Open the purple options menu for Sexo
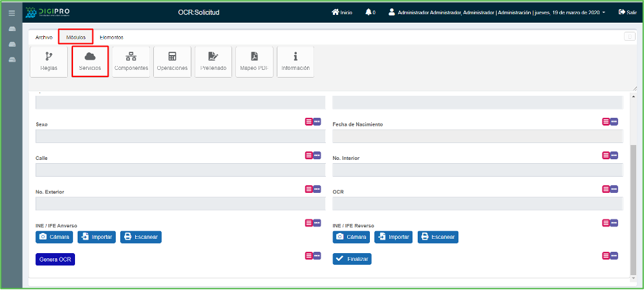This screenshot has width=644, height=290. [x=317, y=121]
